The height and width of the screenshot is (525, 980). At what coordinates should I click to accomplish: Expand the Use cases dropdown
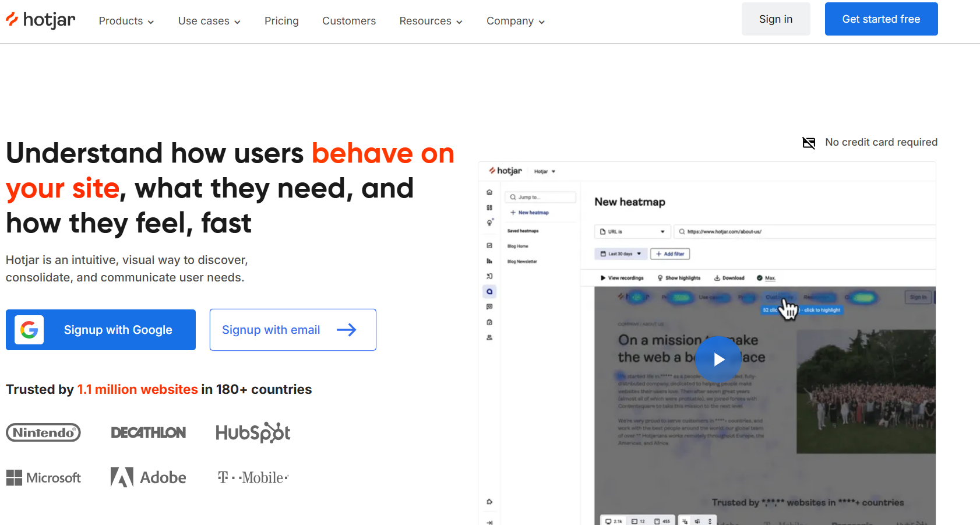coord(209,21)
